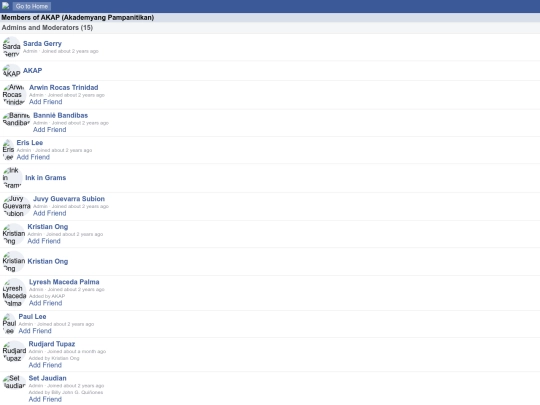Screen dimensions: 540x405
Task: Open Eris Lee's profile link
Action: (x=30, y=143)
